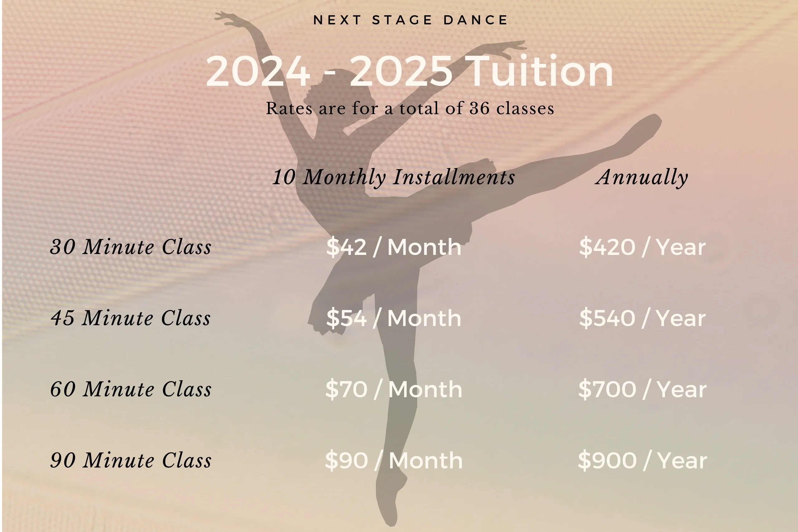Select the $70 / Month price

coord(394,390)
